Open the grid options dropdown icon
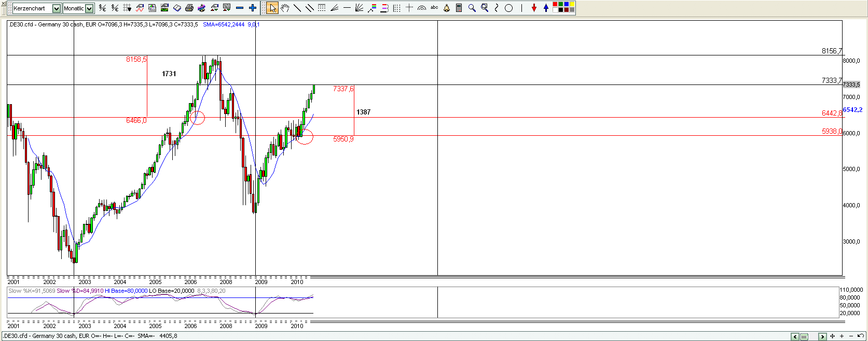Screen dimensions: 868x341 127,8
